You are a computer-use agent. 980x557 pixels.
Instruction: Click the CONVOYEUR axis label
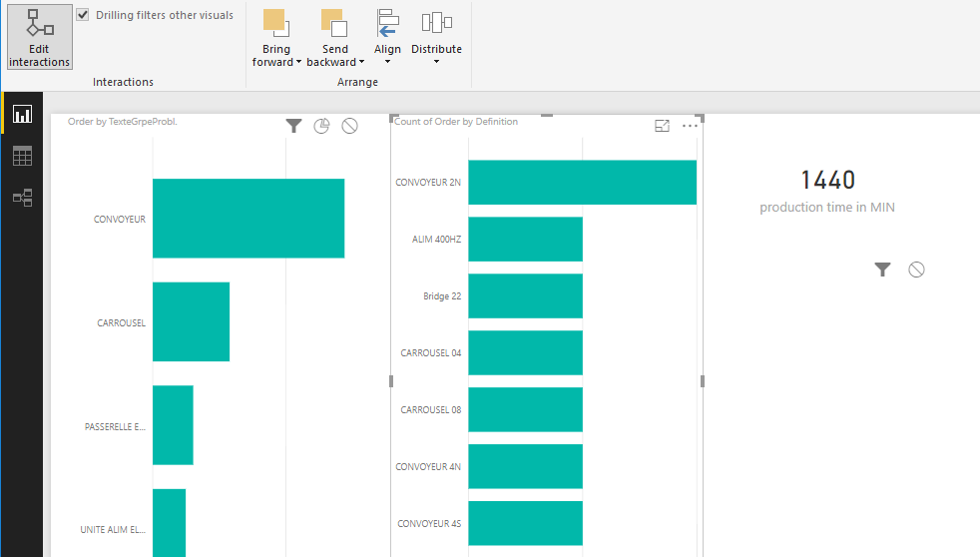click(120, 220)
